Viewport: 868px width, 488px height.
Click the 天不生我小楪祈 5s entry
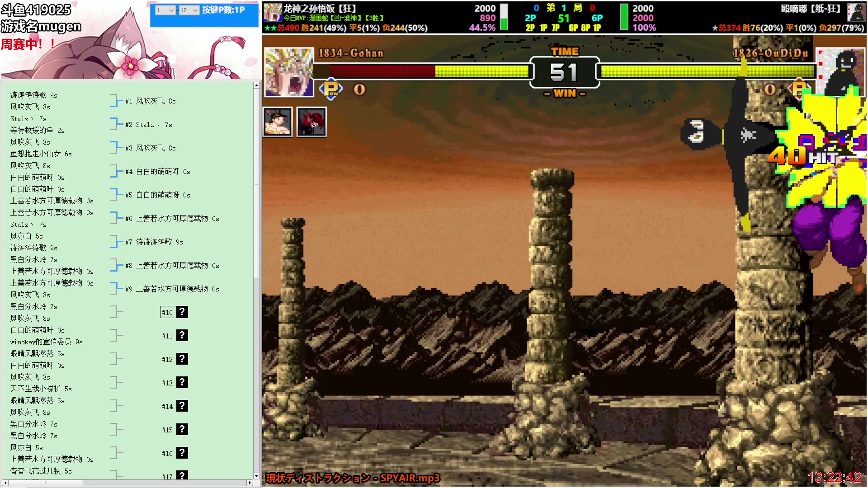41,389
